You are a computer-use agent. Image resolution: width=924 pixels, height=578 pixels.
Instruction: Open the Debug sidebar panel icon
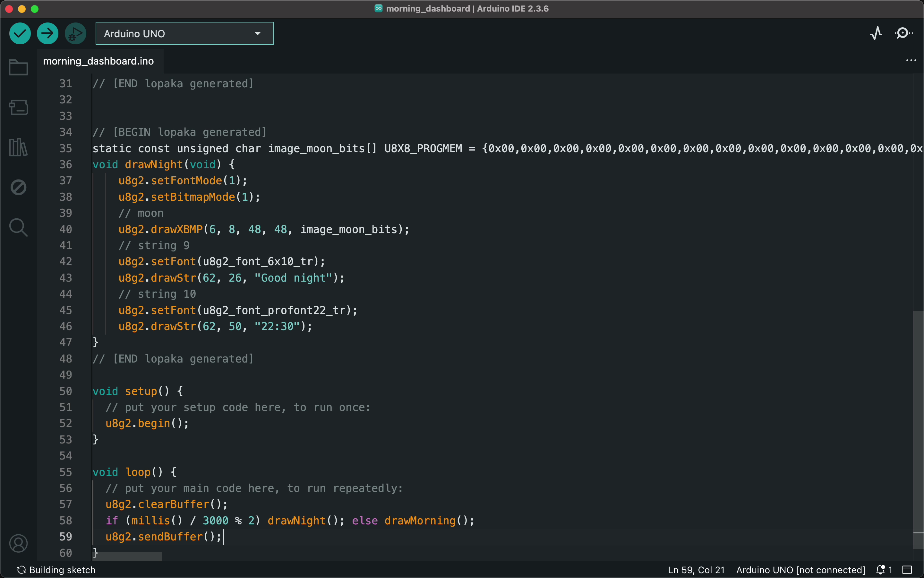18,187
